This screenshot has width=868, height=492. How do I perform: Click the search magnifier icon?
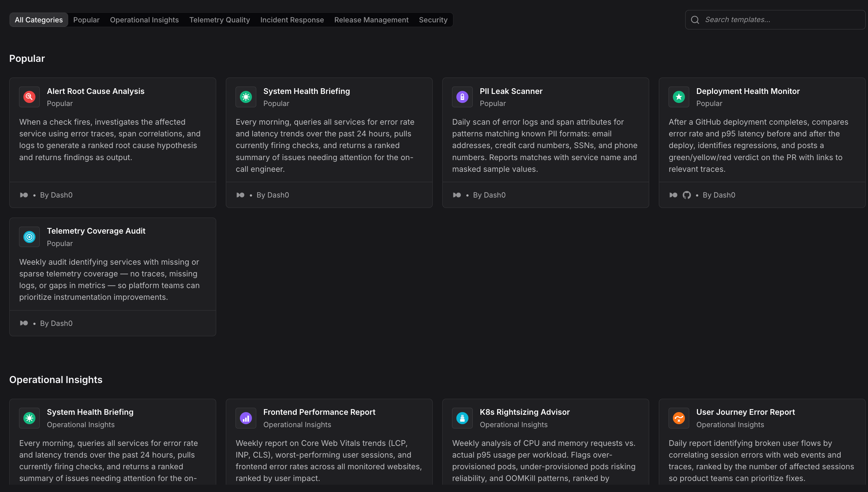[695, 20]
